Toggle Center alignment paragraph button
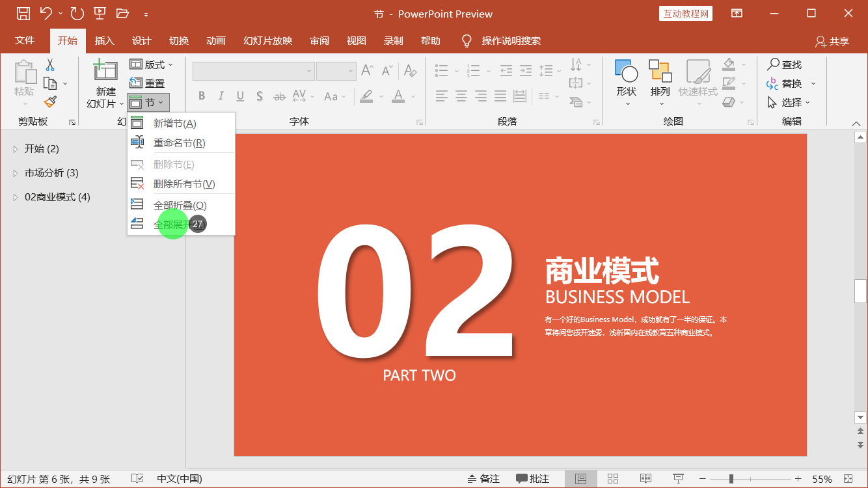This screenshot has width=868, height=488. click(x=461, y=96)
